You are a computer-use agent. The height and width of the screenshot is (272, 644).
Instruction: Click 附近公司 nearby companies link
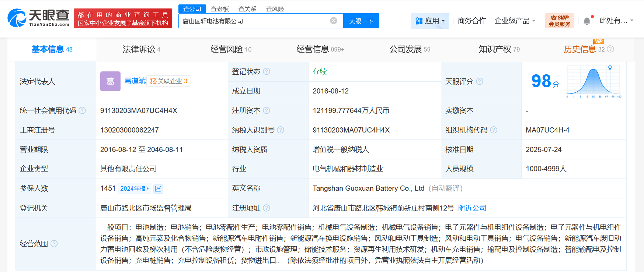(472, 208)
